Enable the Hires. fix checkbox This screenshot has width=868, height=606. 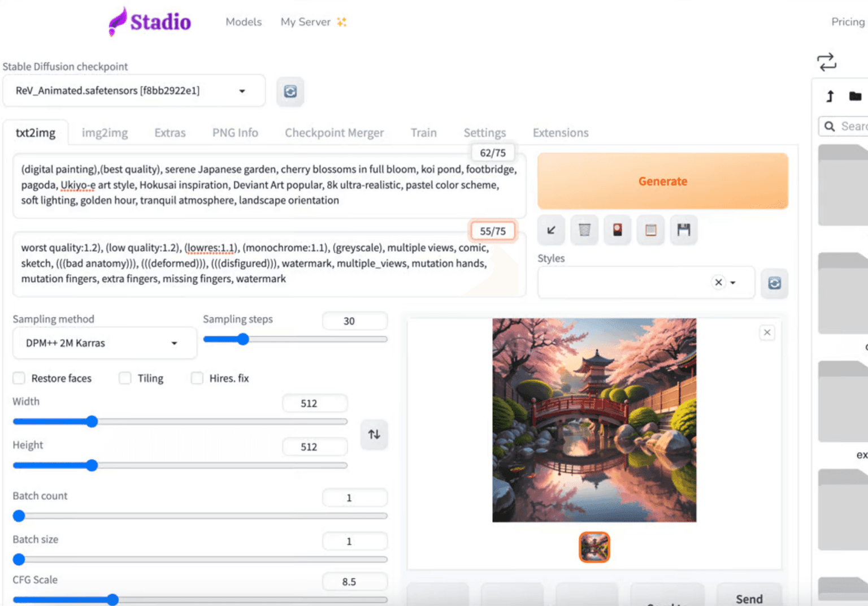click(x=197, y=378)
